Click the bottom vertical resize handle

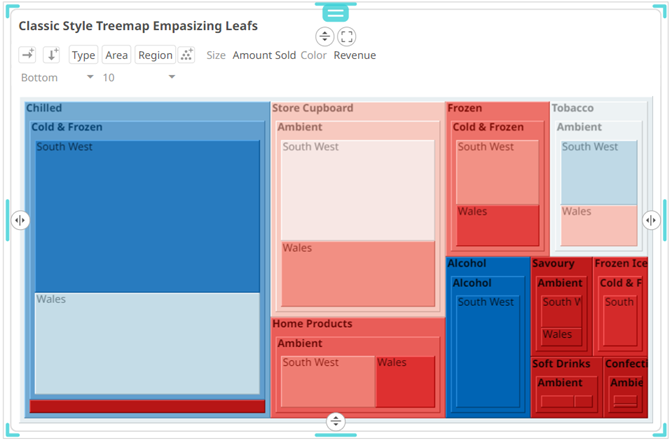point(336,421)
